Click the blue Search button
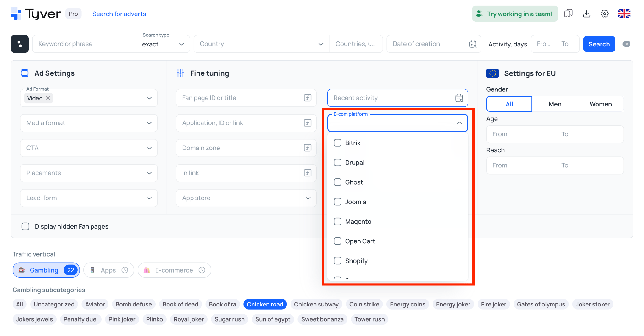The height and width of the screenshot is (336, 644). (x=599, y=44)
